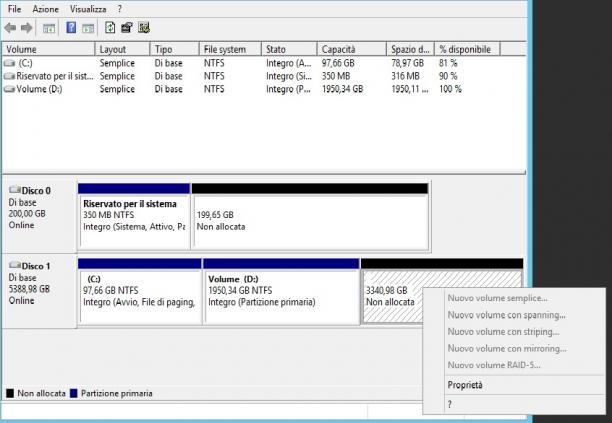Sort by the Spazio d... column header

411,49
